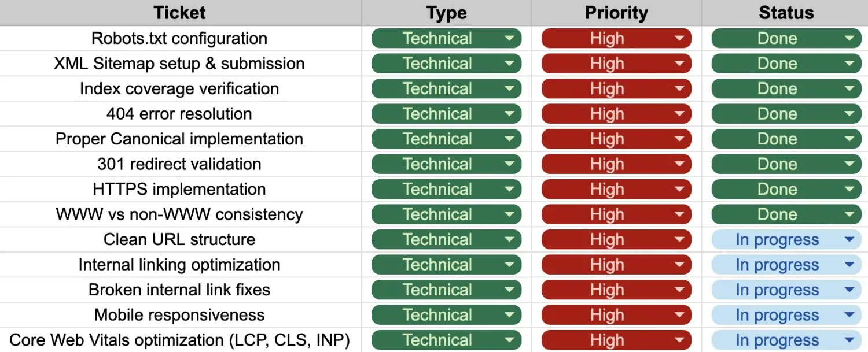The height and width of the screenshot is (352, 868).
Task: Click Priority arrow on Proper Canonical implementation row
Action: point(679,139)
